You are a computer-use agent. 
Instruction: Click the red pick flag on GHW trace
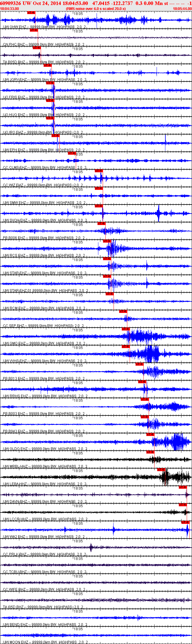tap(31, 13)
